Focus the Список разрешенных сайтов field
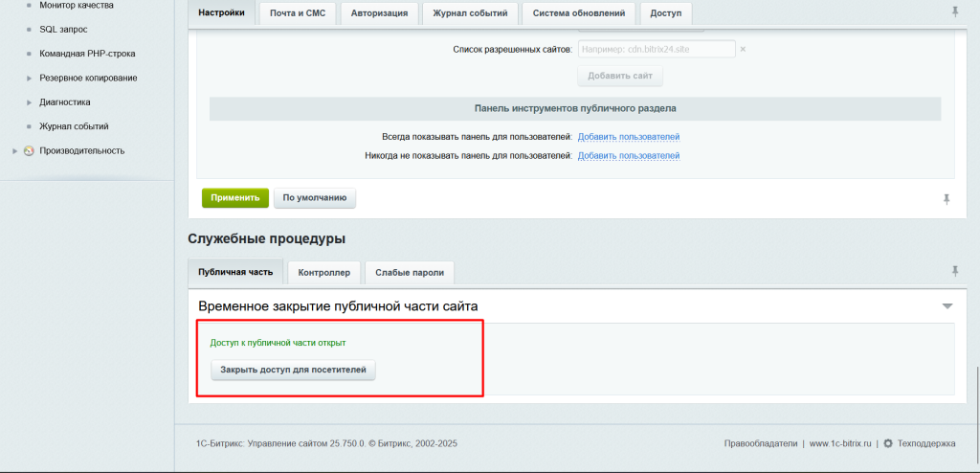Screen dimensions: 980x473 pyautogui.click(x=657, y=49)
